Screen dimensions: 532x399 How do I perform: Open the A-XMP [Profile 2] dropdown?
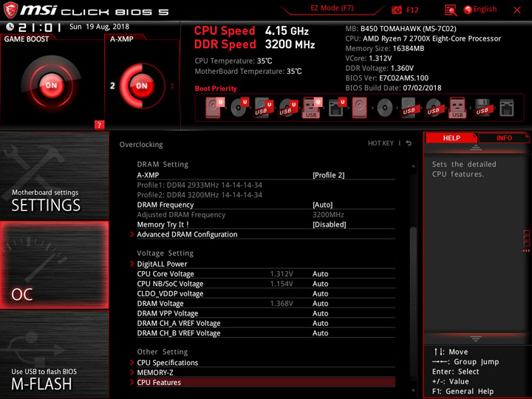click(x=328, y=175)
